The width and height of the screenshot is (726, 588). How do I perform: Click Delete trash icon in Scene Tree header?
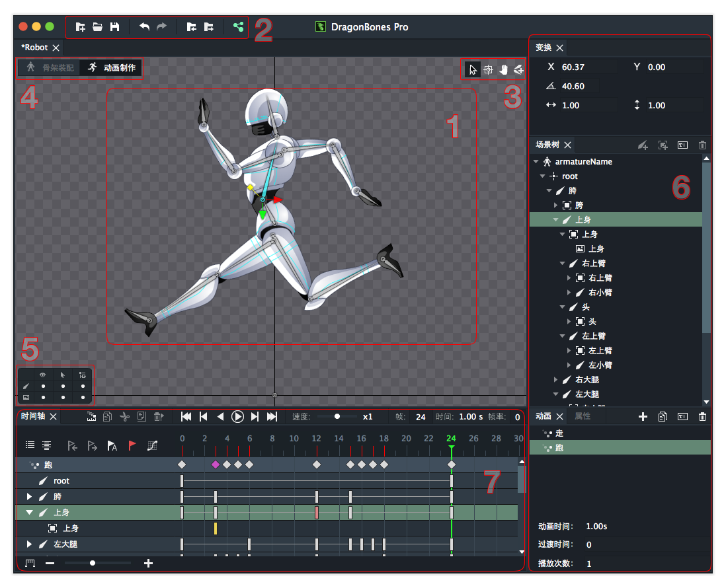[702, 145]
